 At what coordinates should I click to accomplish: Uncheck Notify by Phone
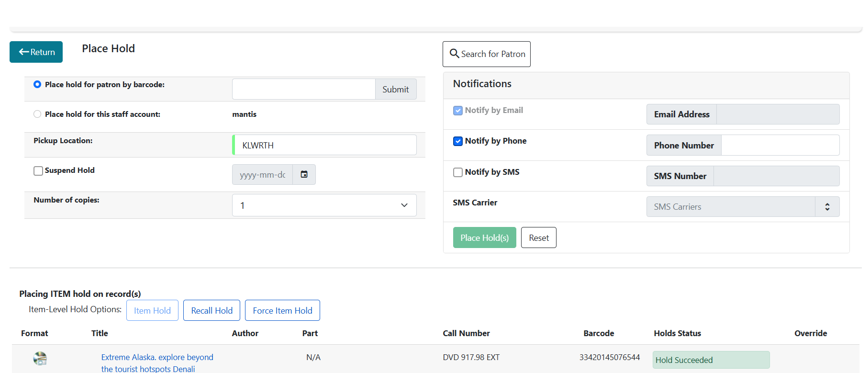click(458, 141)
